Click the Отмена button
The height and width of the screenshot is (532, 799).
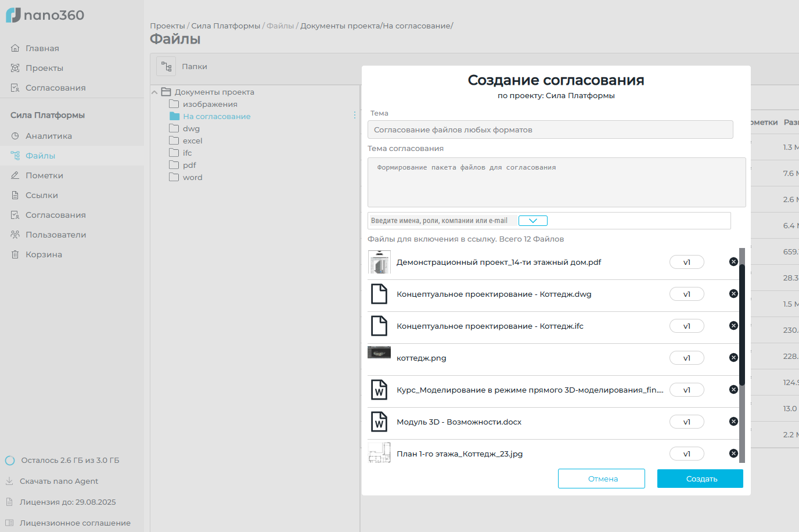point(601,479)
